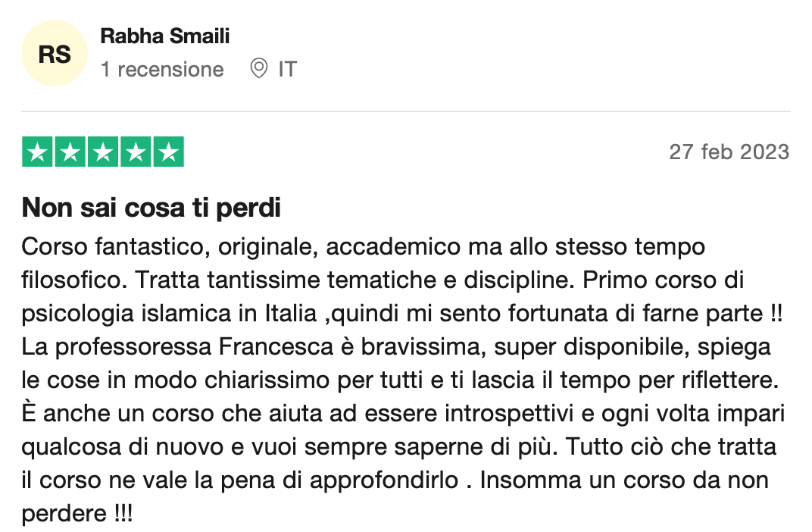
Task: Click the location pin icon
Action: pyautogui.click(x=258, y=68)
